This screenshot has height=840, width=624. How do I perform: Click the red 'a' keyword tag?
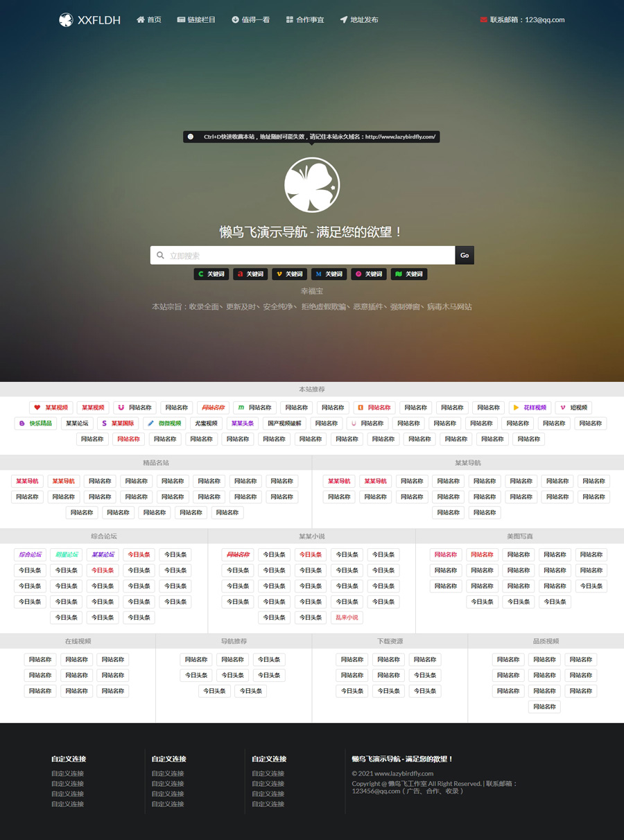(x=250, y=274)
